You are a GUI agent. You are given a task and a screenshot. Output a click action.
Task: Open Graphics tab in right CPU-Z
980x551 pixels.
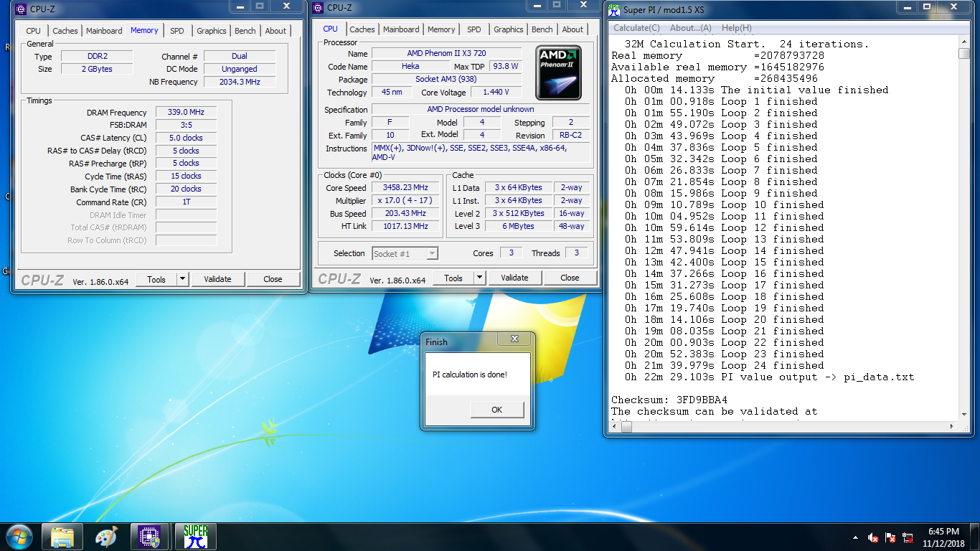pos(509,29)
